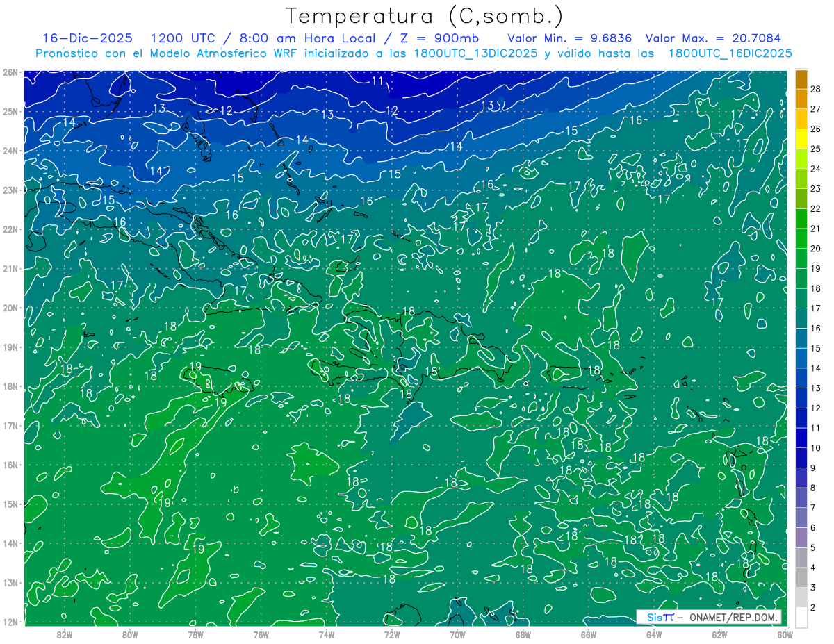
Task: Click the brown top swatch of color scale
Action: pos(801,79)
